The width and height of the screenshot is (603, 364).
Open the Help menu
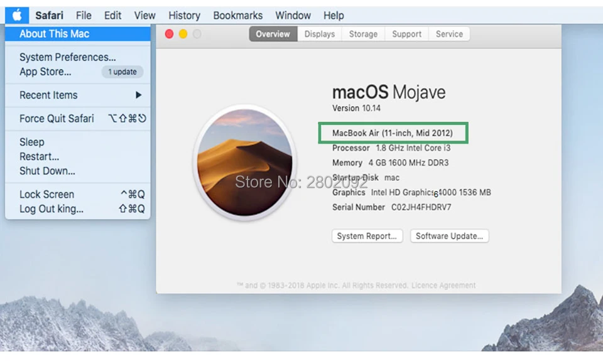pos(334,15)
